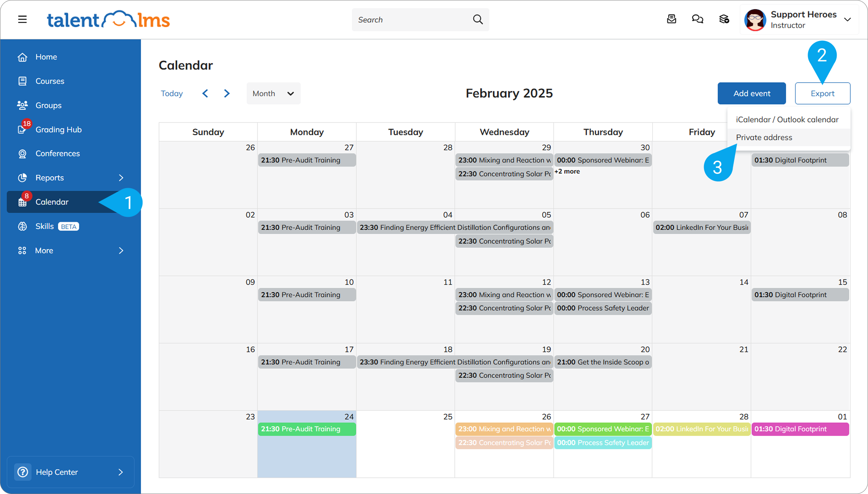The width and height of the screenshot is (868, 494).
Task: Go to the previous month arrow
Action: pyautogui.click(x=205, y=93)
